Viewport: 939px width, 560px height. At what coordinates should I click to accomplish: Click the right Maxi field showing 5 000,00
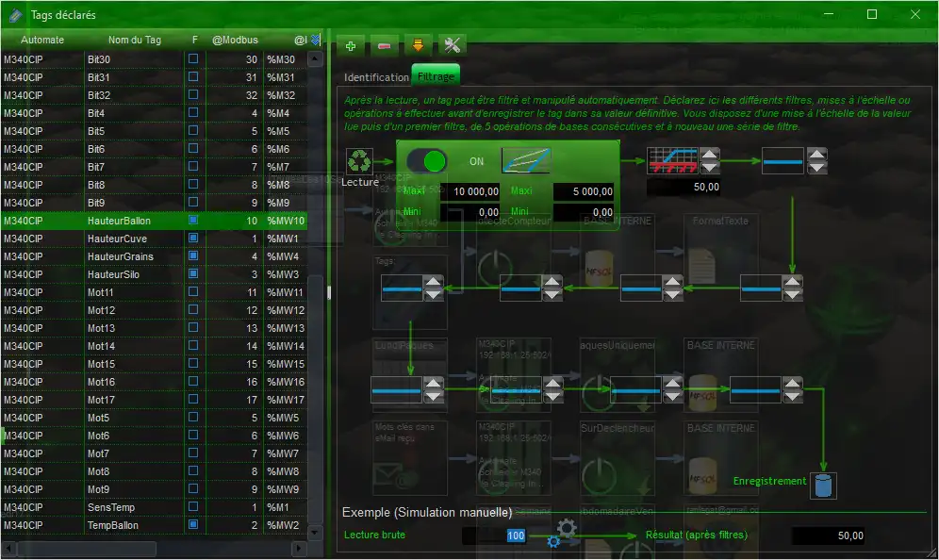pos(584,191)
